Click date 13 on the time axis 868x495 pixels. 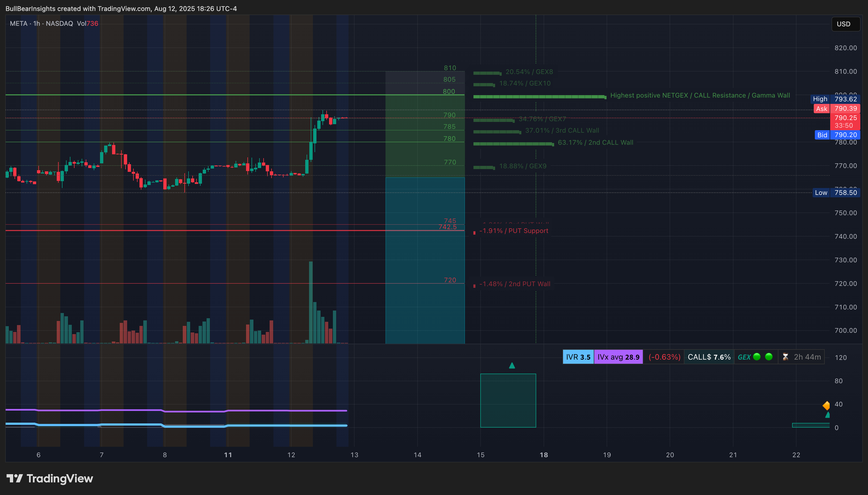(x=354, y=455)
